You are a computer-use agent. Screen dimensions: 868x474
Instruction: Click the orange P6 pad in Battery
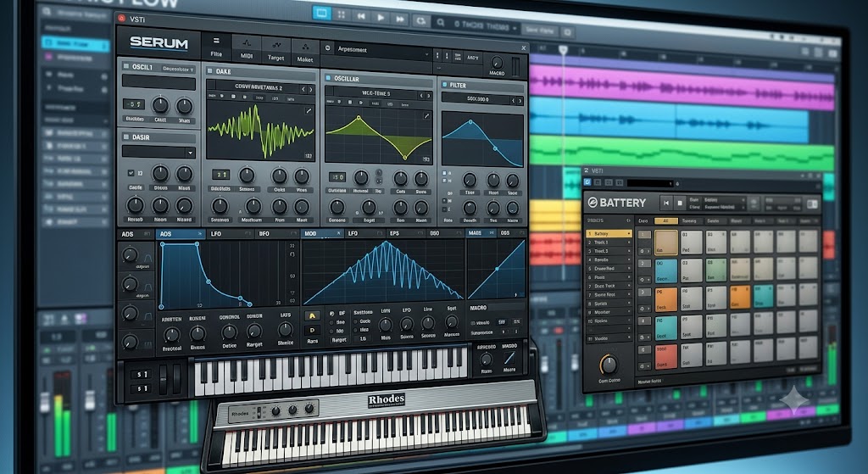(x=666, y=299)
